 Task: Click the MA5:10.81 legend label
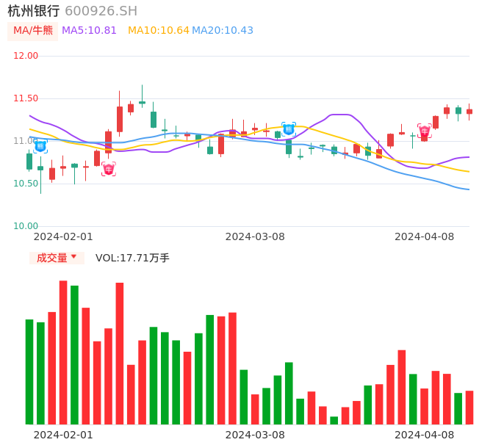(89, 31)
